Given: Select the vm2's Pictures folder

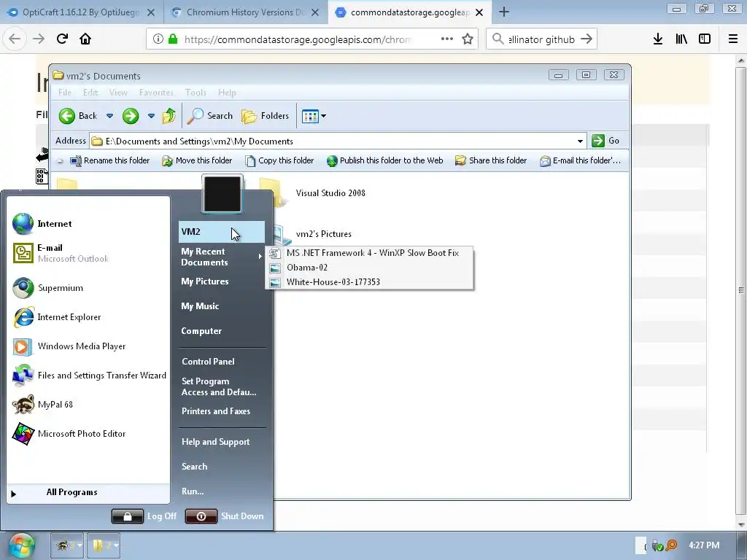Looking at the screenshot, I should [323, 234].
